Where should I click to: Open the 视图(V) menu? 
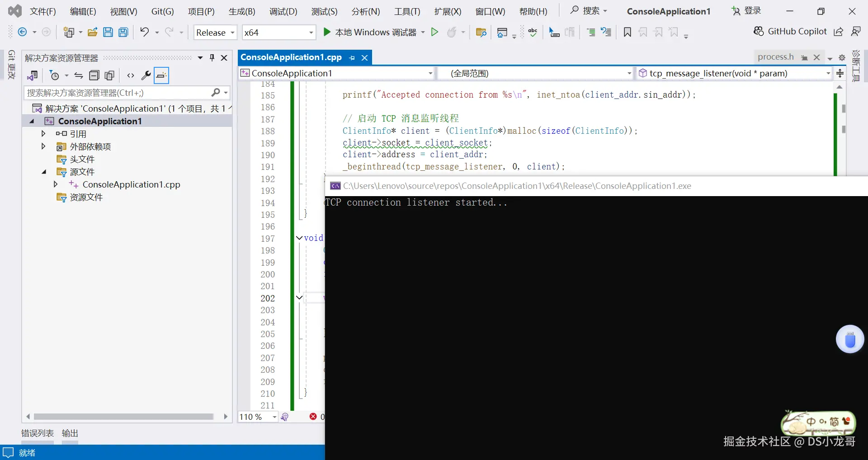pos(124,11)
